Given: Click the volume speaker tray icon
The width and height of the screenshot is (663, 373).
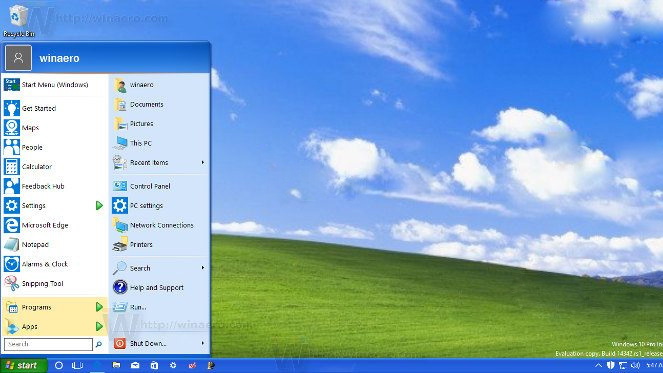Looking at the screenshot, I should tap(635, 365).
